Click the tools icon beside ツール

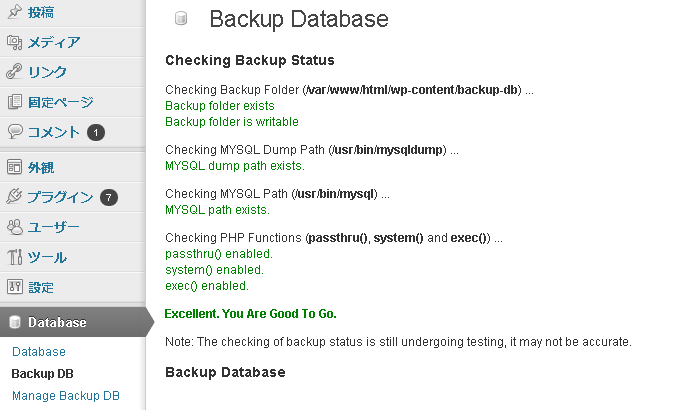click(14, 257)
